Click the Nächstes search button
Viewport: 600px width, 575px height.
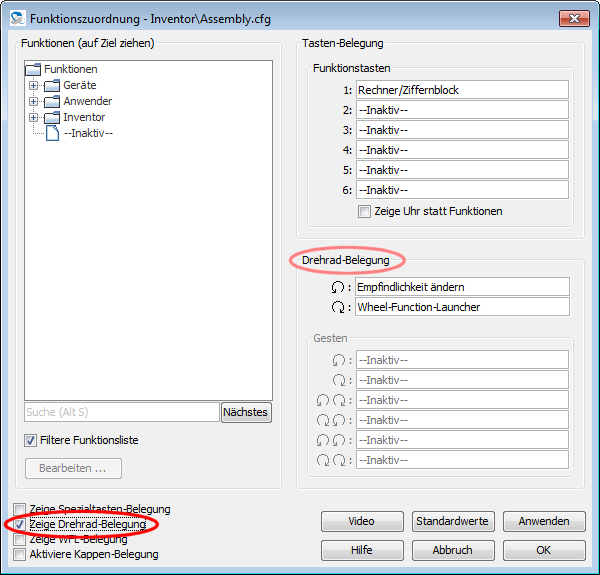click(246, 412)
